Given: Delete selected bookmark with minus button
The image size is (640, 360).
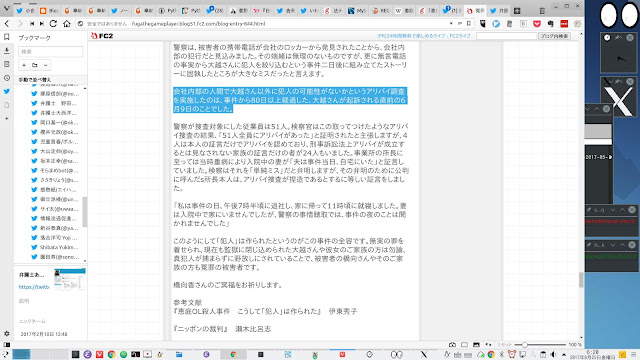Looking at the screenshot, I should [45, 65].
